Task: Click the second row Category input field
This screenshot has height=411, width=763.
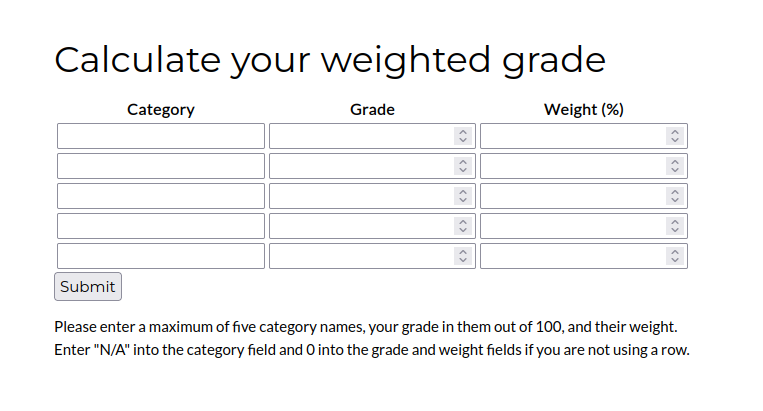Action: pos(161,166)
